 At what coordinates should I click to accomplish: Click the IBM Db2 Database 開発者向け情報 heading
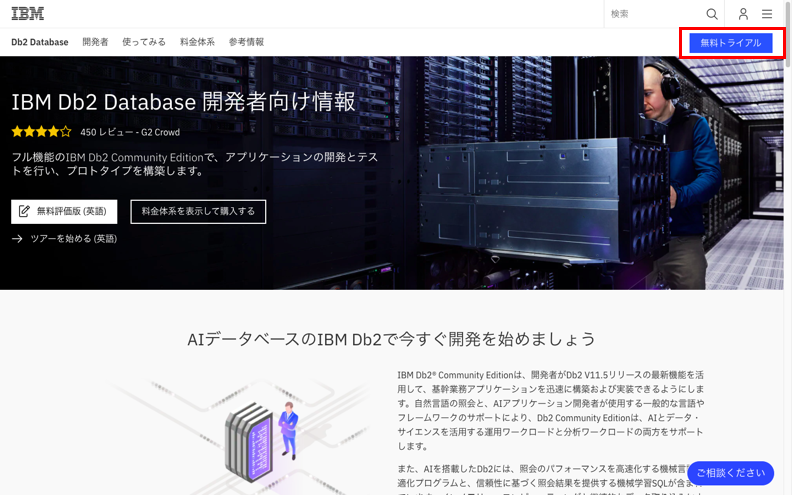pos(183,102)
